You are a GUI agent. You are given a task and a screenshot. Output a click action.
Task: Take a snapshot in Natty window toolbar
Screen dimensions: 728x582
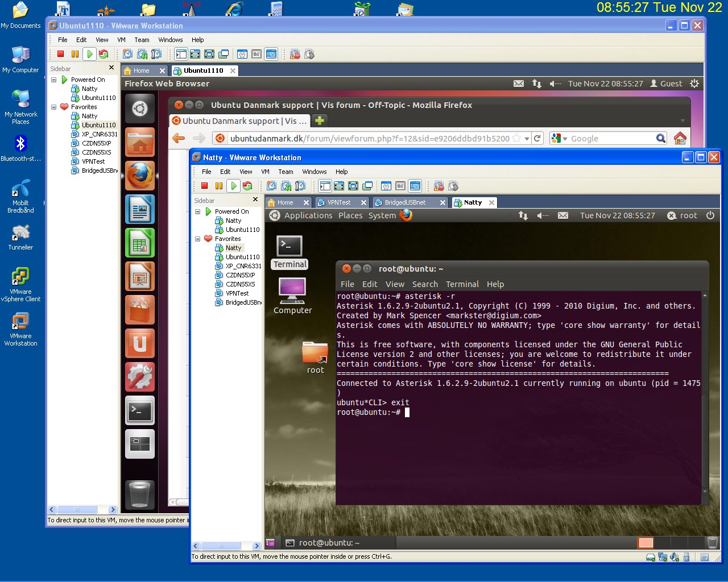tap(272, 186)
